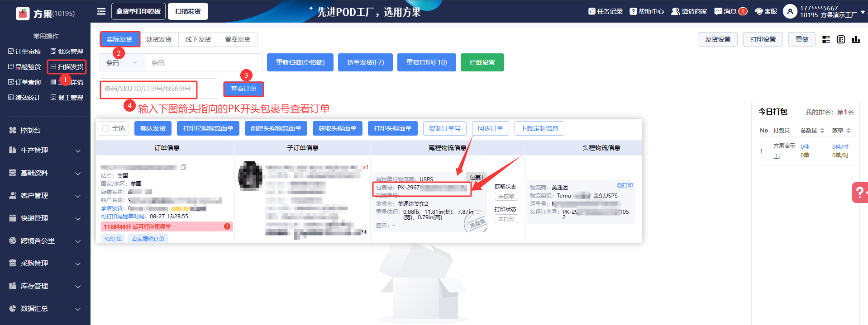Image resolution: width=868 pixels, height=325 pixels.
Task: Contact 客服 customer service icon
Action: (759, 11)
